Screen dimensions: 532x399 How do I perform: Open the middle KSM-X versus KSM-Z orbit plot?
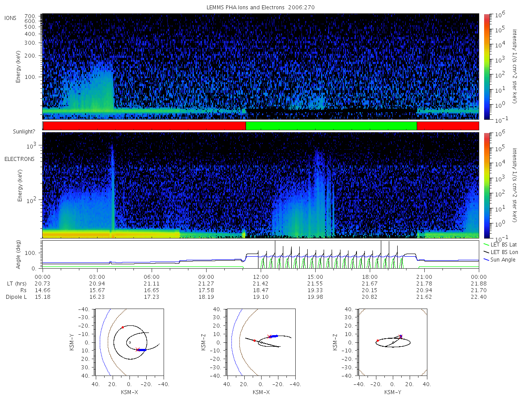[261, 342]
